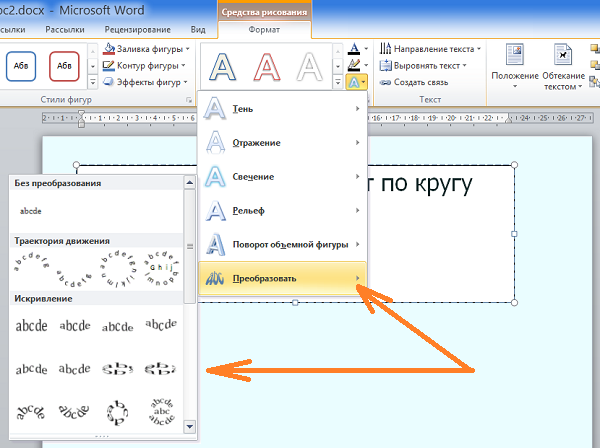
Task: Click the Text Fill letter A icon
Action: [x=354, y=49]
